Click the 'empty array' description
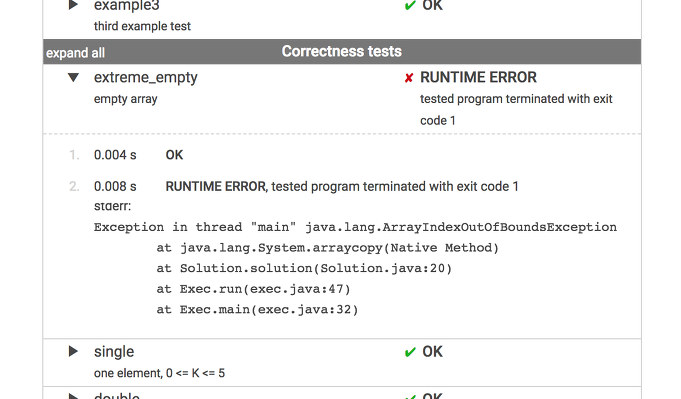681x399 pixels. point(126,99)
